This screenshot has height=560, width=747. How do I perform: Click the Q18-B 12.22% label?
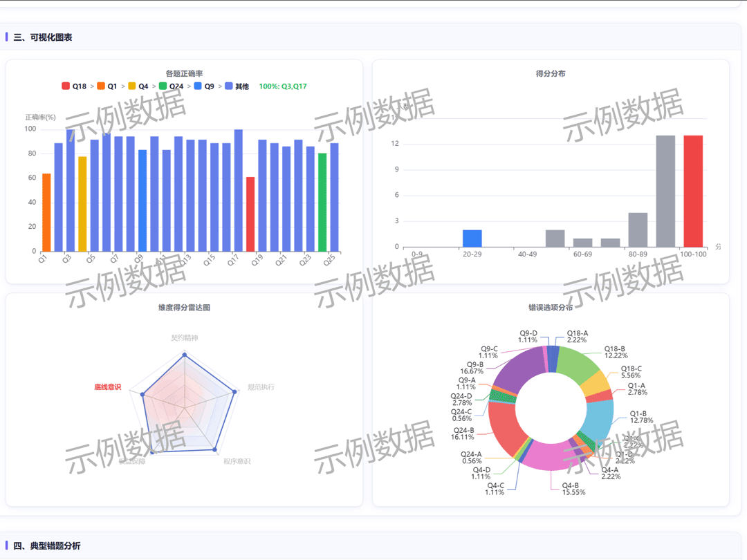[616, 353]
